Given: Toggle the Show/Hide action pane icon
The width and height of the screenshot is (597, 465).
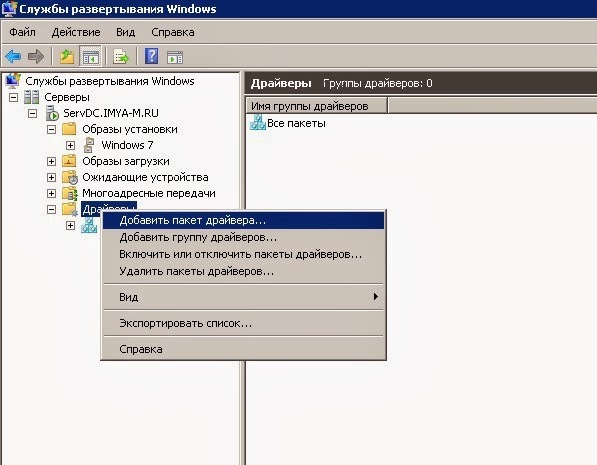Looking at the screenshot, I should (175, 58).
